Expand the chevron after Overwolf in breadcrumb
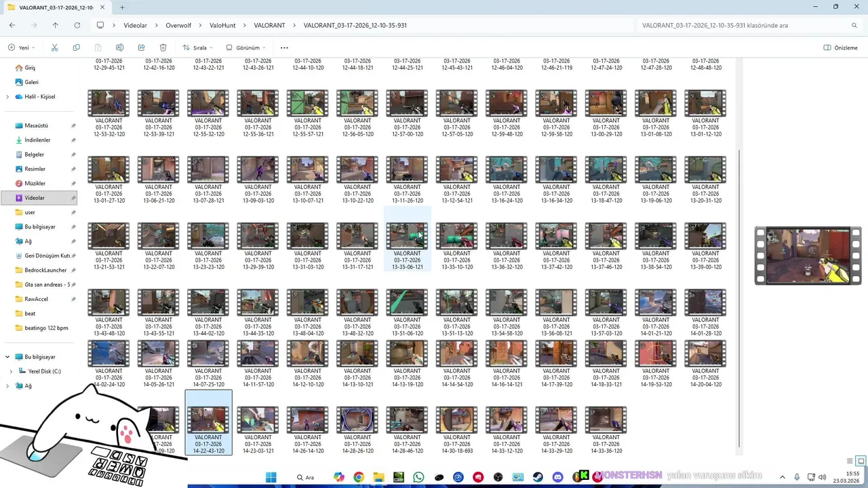868x488 pixels. pyautogui.click(x=200, y=25)
